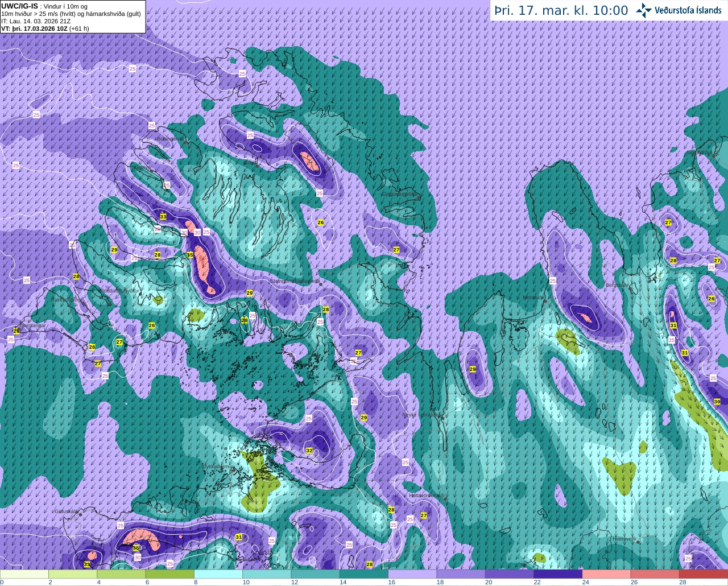Select the 12–14 m/s teal legend swatch
728x586 pixels.
pos(316,574)
